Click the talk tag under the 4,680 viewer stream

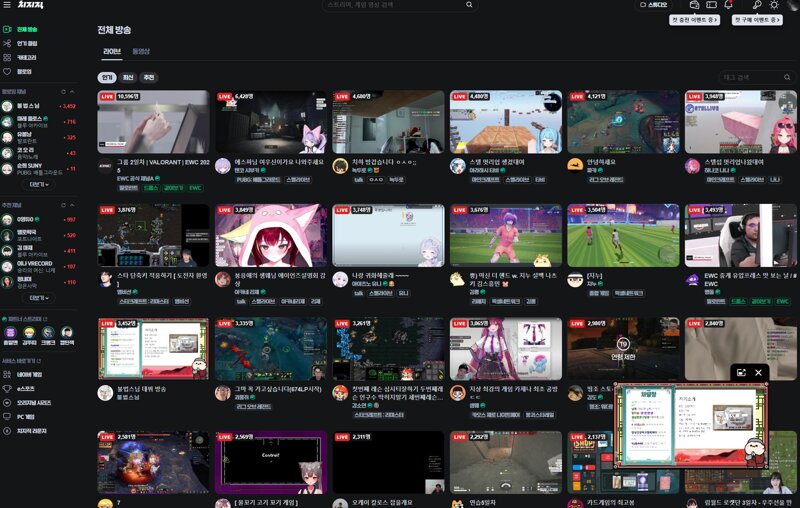[x=359, y=180]
